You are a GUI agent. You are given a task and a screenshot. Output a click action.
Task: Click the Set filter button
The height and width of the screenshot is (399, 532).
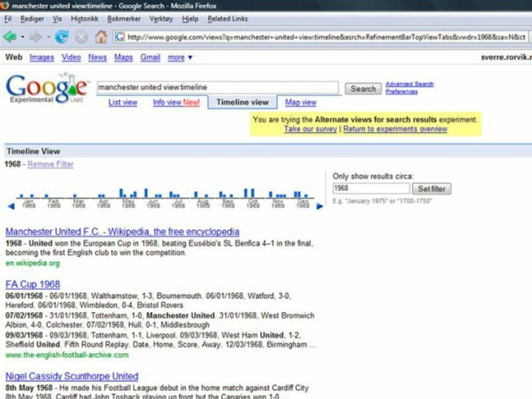coord(431,189)
